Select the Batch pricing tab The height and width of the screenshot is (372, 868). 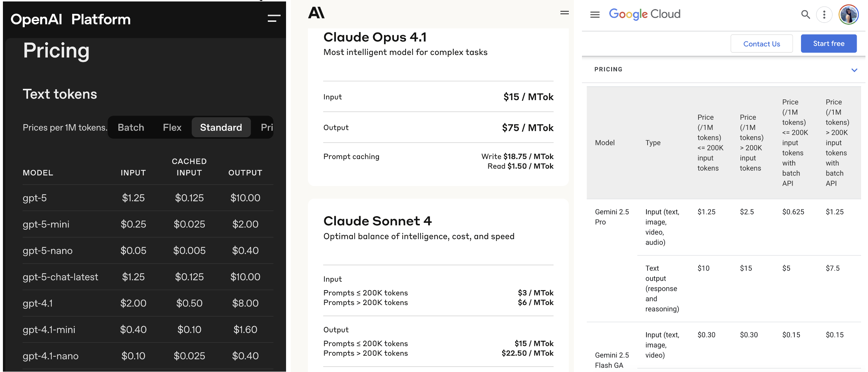coord(131,127)
